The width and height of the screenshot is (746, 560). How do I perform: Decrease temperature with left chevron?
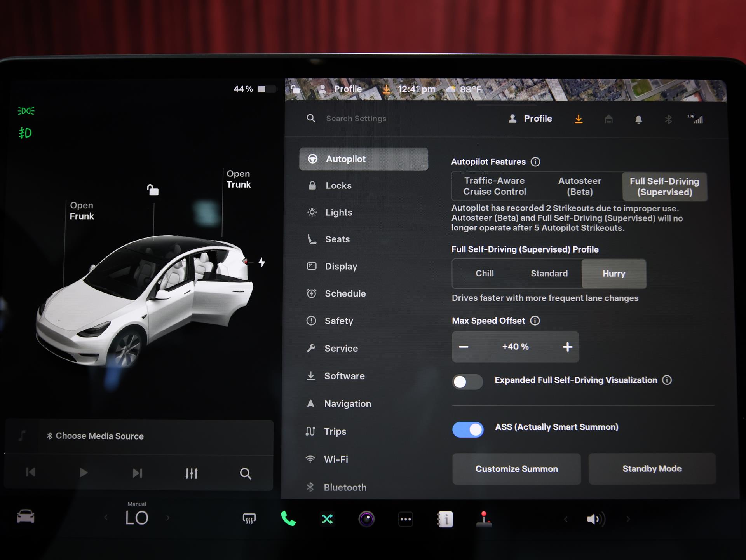106,518
